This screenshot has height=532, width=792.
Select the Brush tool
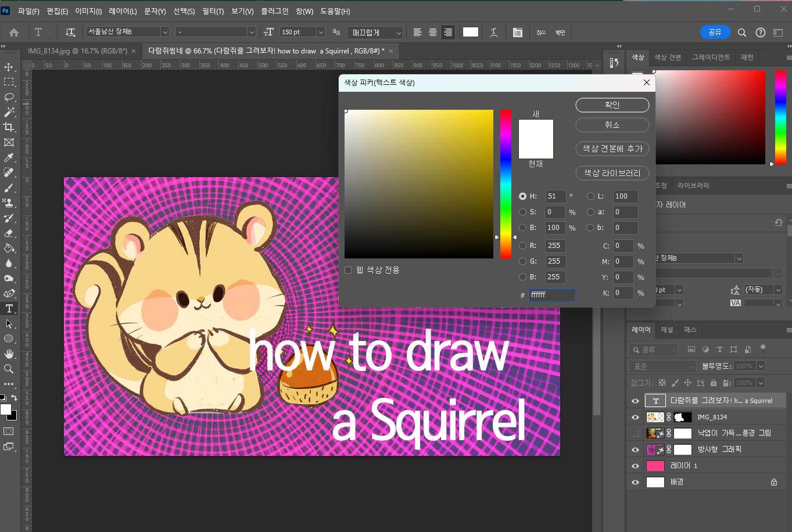coord(9,188)
